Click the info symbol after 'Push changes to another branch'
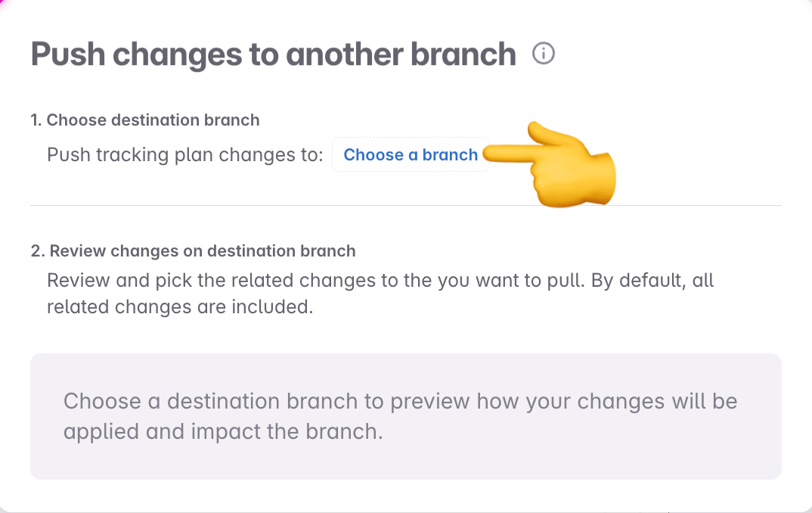Screen dimensions: 812x513 click(544, 53)
